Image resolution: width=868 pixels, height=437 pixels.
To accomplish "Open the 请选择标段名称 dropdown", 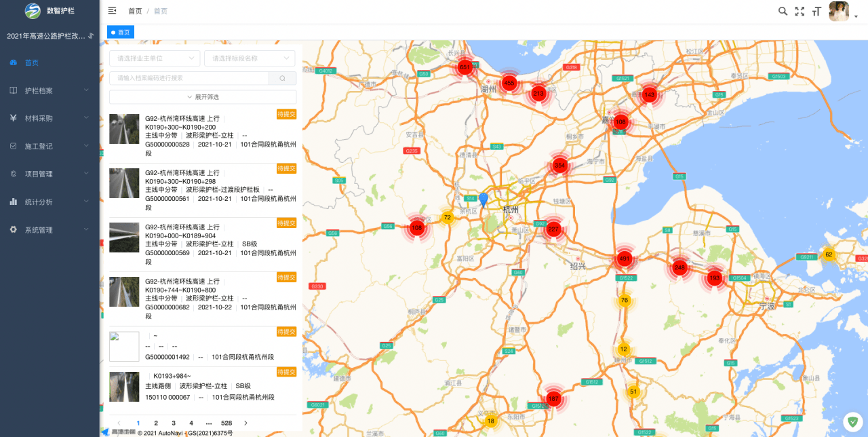I will (250, 58).
